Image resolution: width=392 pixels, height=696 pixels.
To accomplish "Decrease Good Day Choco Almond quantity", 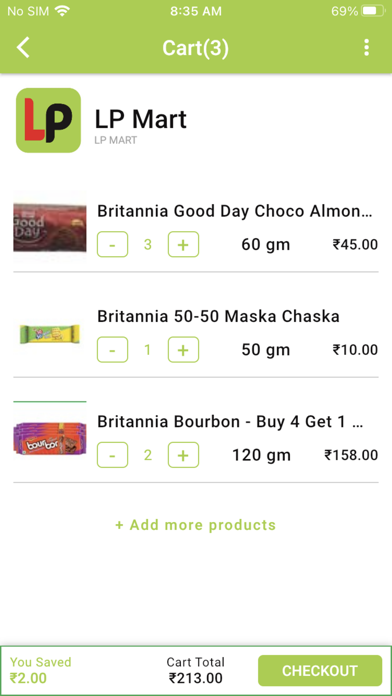I will tap(112, 245).
